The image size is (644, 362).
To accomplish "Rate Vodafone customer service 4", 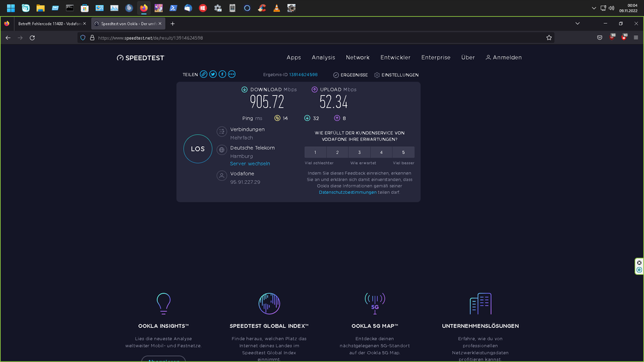I will coord(381,152).
